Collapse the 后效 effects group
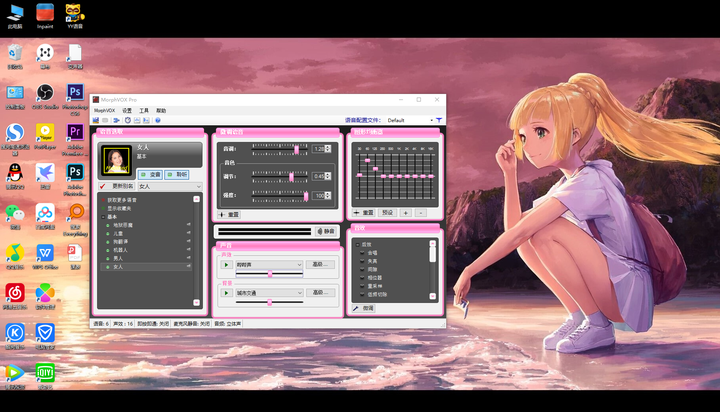Image resolution: width=720 pixels, height=412 pixels. click(x=358, y=244)
